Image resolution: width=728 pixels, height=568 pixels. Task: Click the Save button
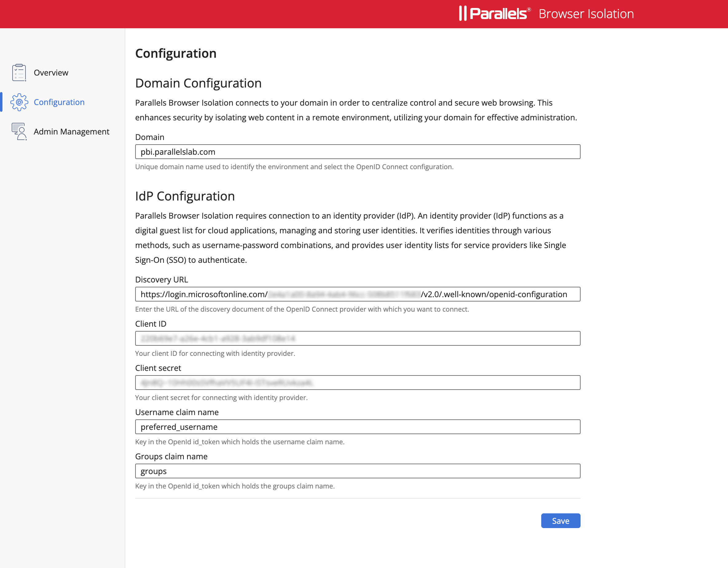pos(560,521)
